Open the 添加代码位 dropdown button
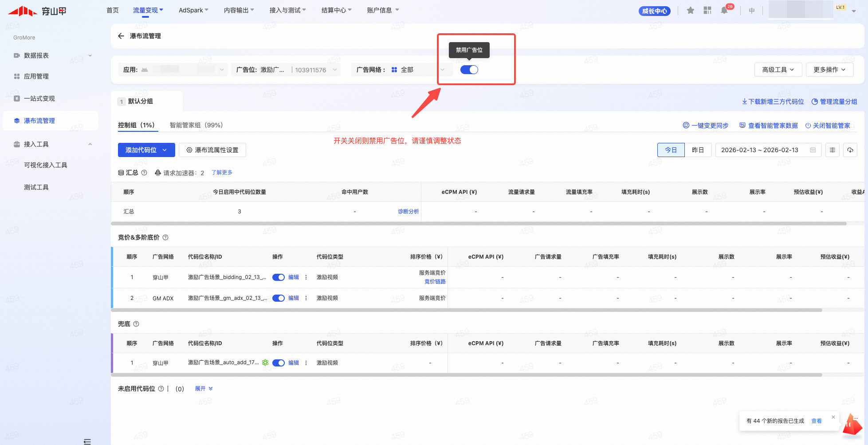The image size is (868, 445). [x=146, y=150]
